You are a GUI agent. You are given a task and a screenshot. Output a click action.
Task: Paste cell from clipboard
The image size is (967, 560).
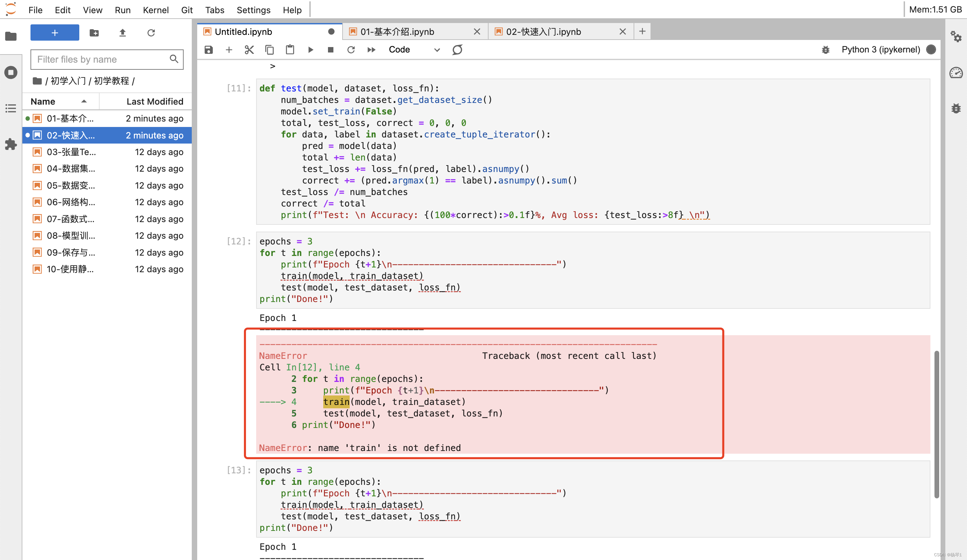click(x=290, y=50)
